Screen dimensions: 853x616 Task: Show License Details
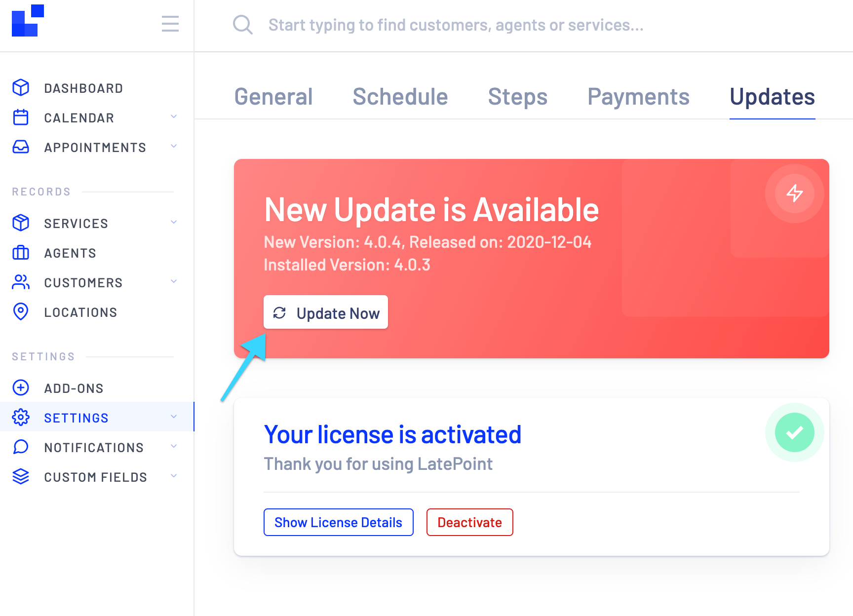pos(338,522)
